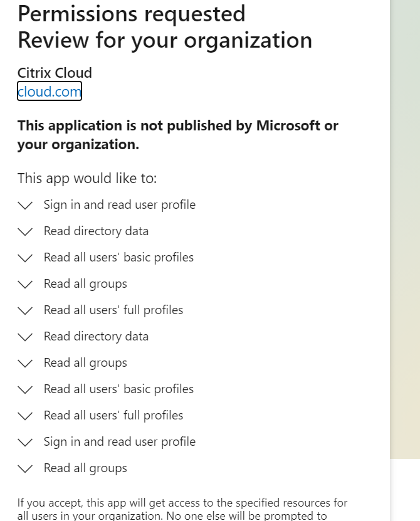Open the cloud.com publisher link
Image resolution: width=420 pixels, height=521 pixels.
pyautogui.click(x=50, y=92)
